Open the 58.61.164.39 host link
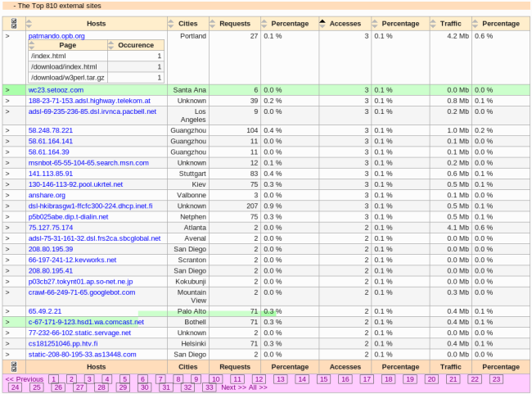 (49, 152)
